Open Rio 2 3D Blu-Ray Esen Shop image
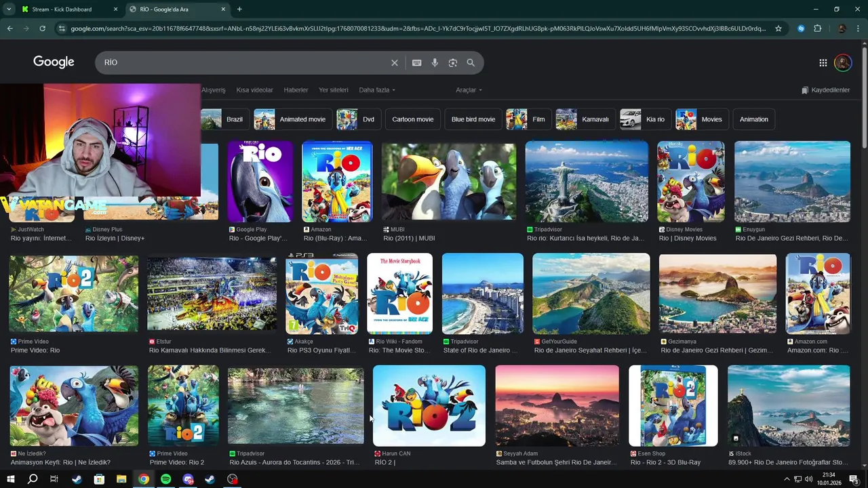This screenshot has height=488, width=868. pyautogui.click(x=673, y=406)
